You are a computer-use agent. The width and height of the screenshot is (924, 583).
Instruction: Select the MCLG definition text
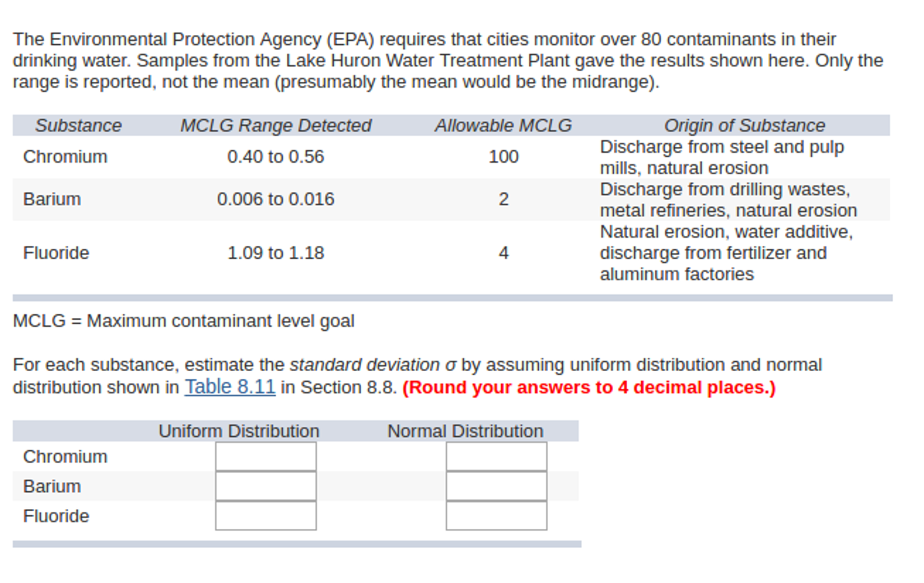tap(185, 321)
